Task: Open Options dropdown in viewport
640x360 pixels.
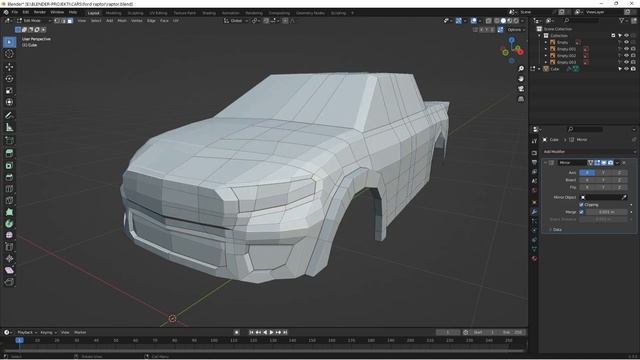Action: [x=516, y=30]
